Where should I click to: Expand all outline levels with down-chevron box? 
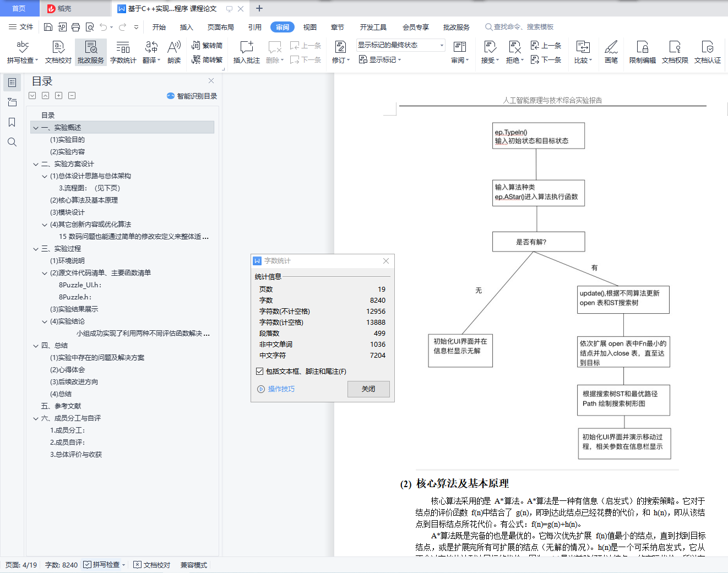(x=32, y=95)
